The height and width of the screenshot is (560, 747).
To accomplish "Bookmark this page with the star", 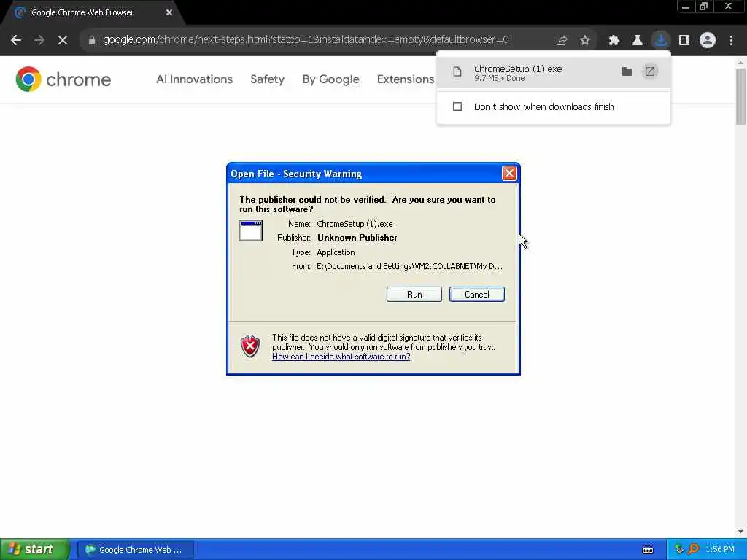I will coord(585,41).
